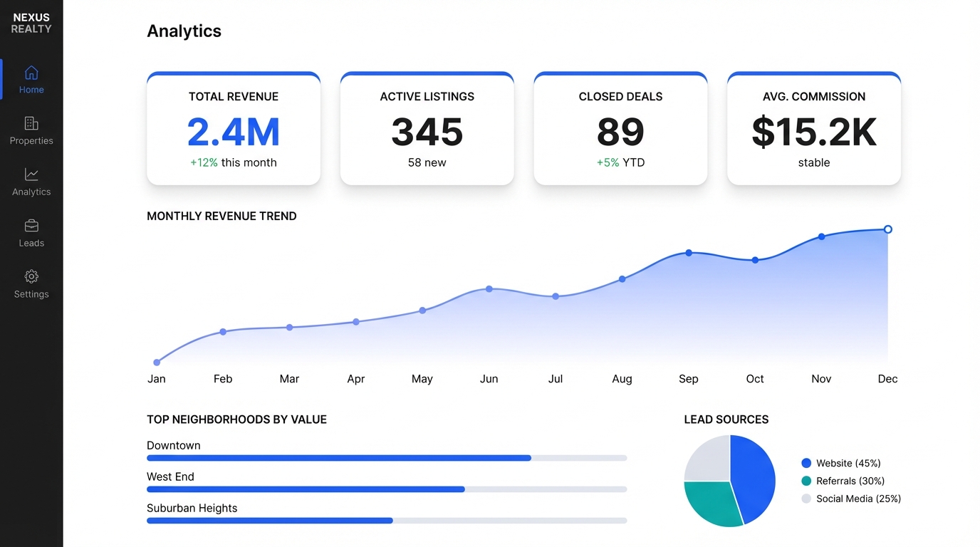View the Closed Deals card details
The height and width of the screenshot is (547, 980).
620,128
